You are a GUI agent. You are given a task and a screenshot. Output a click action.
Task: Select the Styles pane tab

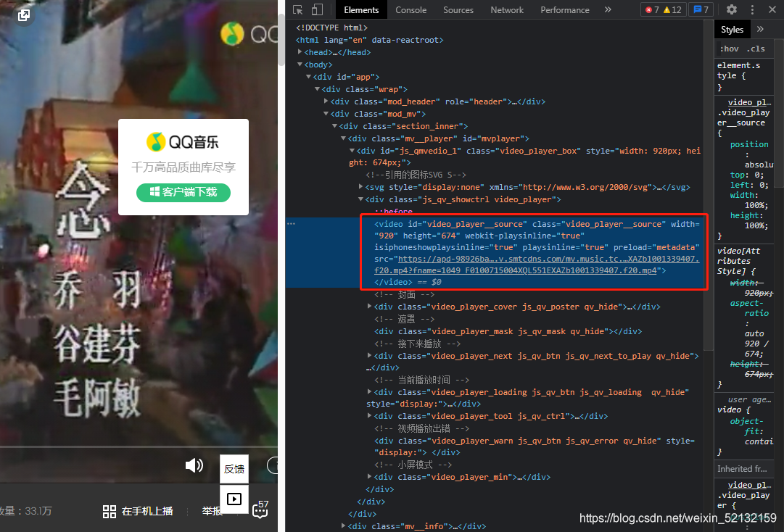coord(732,30)
